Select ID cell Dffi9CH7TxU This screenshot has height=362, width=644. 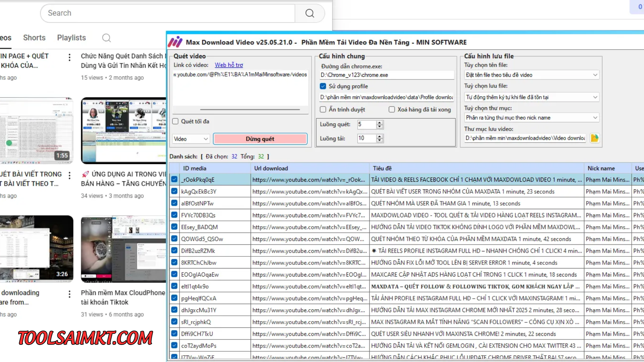[x=215, y=334]
